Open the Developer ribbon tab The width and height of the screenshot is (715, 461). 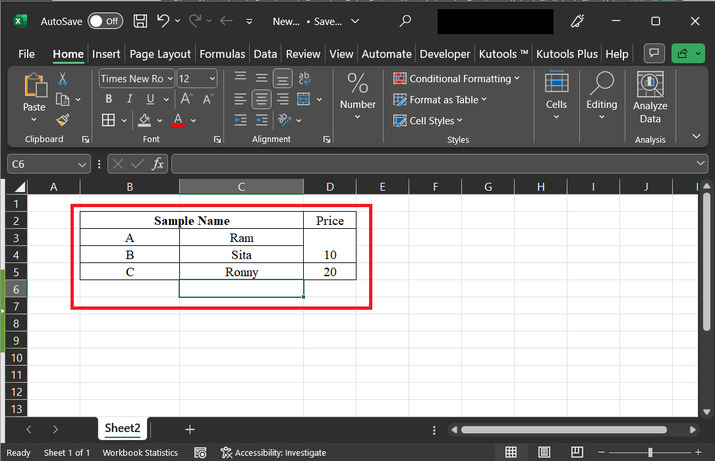(x=444, y=54)
